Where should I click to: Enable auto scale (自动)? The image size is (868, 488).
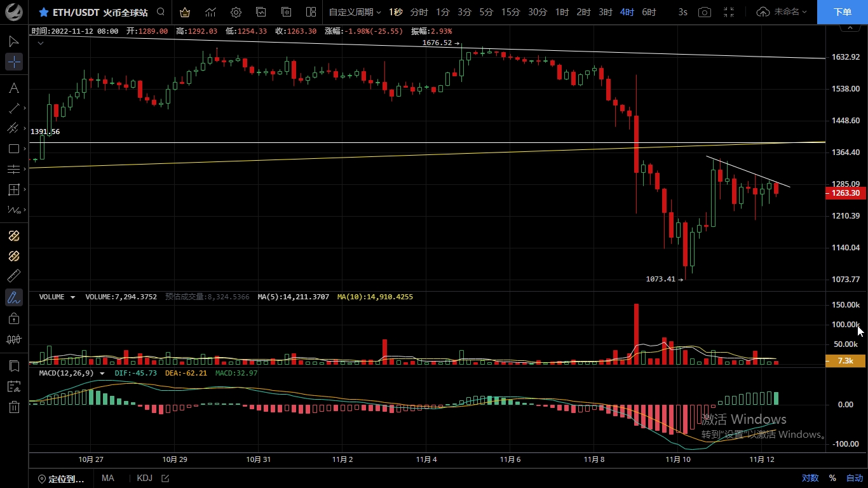[855, 478]
